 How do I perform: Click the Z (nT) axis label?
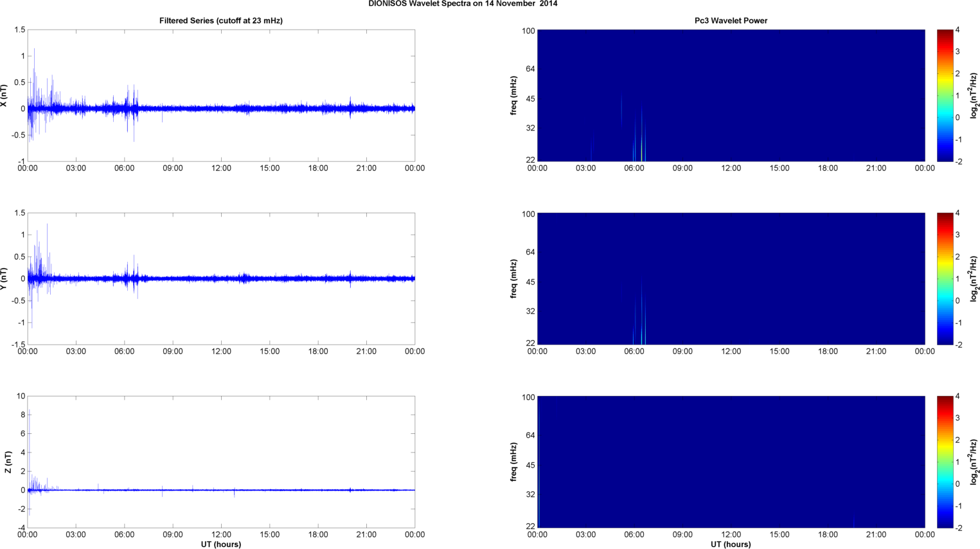click(x=8, y=462)
